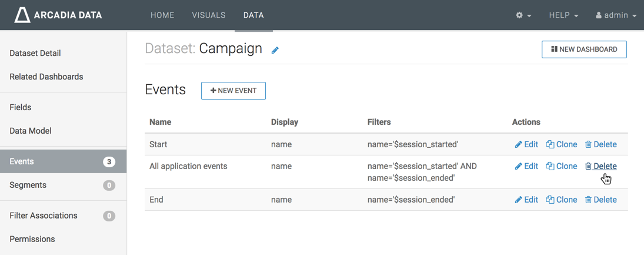
Task: Go to the Home tab
Action: coord(162,15)
